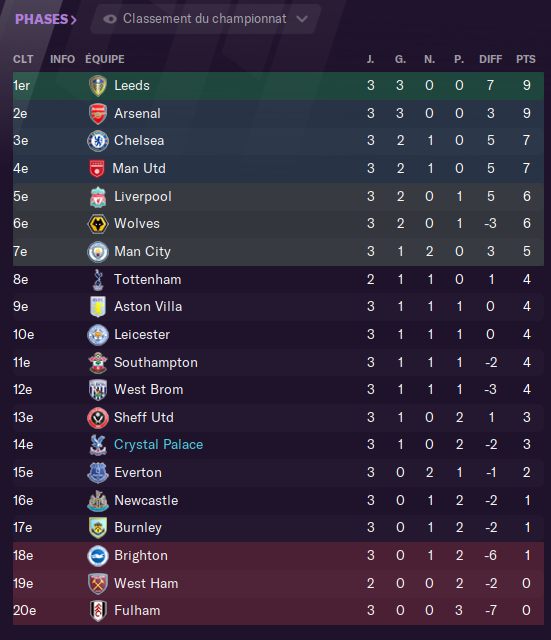Click the Newcastle crest icon

[x=98, y=501]
